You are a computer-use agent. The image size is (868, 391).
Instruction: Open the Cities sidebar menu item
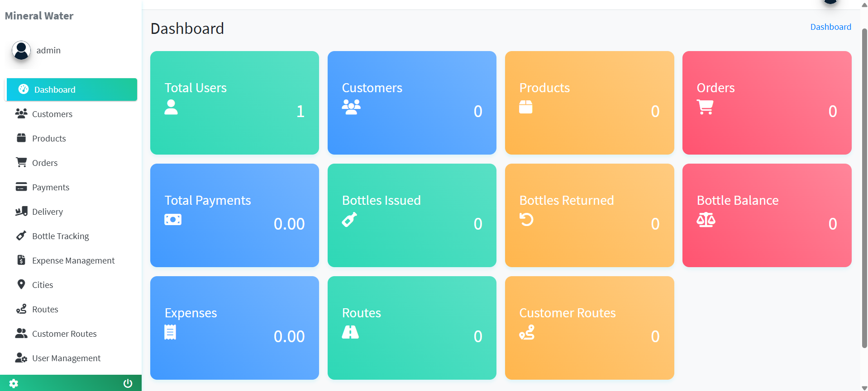point(71,285)
